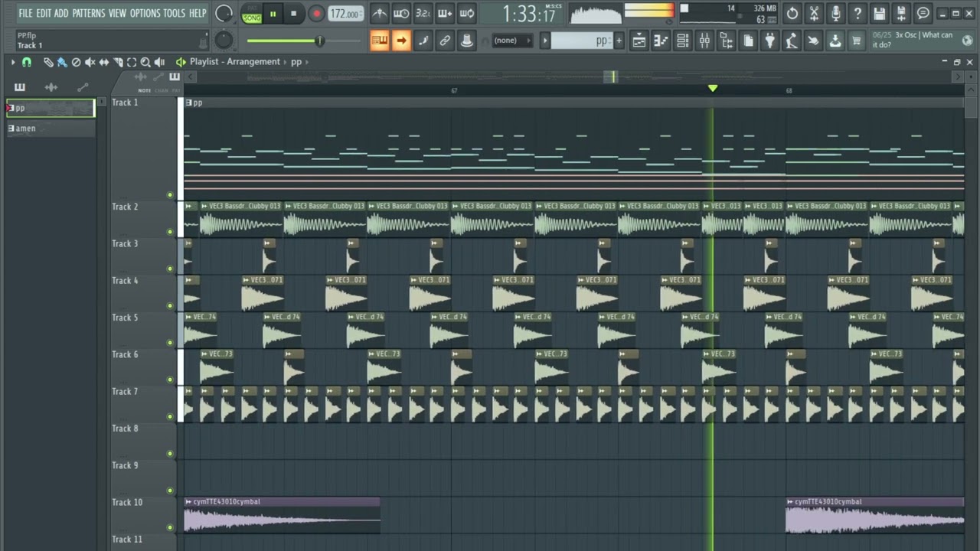This screenshot has width=980, height=551.
Task: Click the one-click audio recording top-hat icon
Action: pos(466,41)
